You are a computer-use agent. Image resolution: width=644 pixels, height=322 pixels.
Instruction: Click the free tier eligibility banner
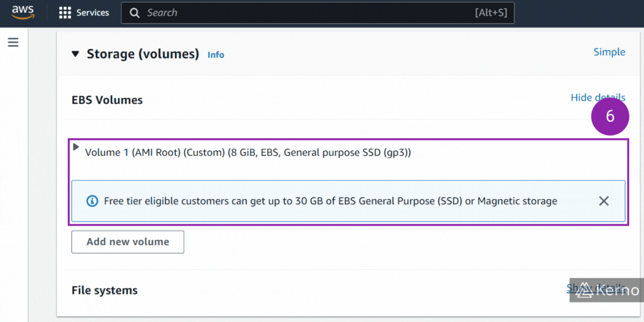coord(330,201)
